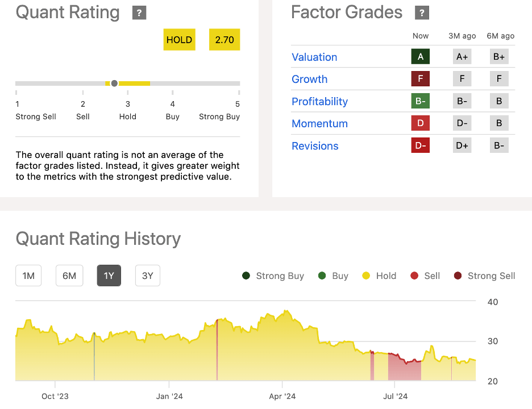Click the Strong Sell legend dot

click(x=458, y=276)
